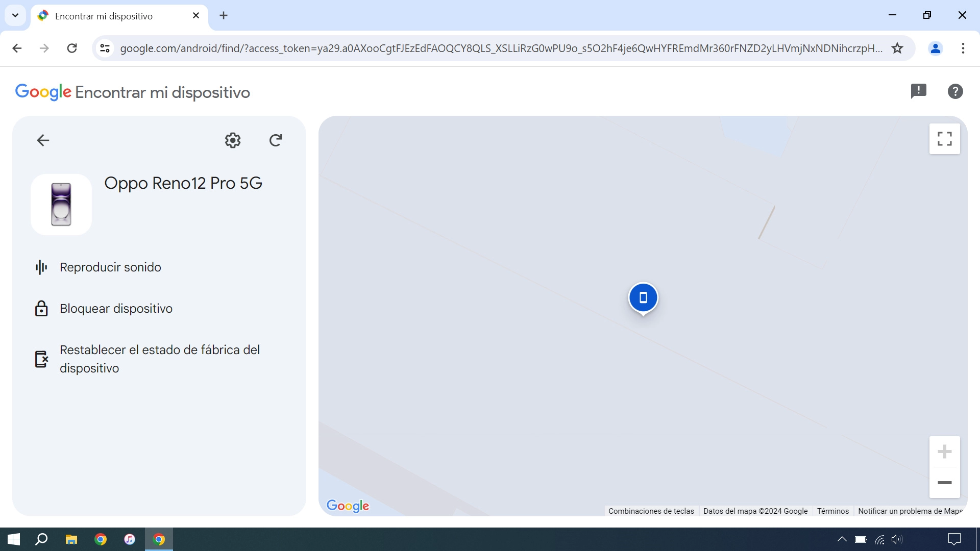Select Bloquear dispositivo option
The image size is (980, 551).
point(116,309)
